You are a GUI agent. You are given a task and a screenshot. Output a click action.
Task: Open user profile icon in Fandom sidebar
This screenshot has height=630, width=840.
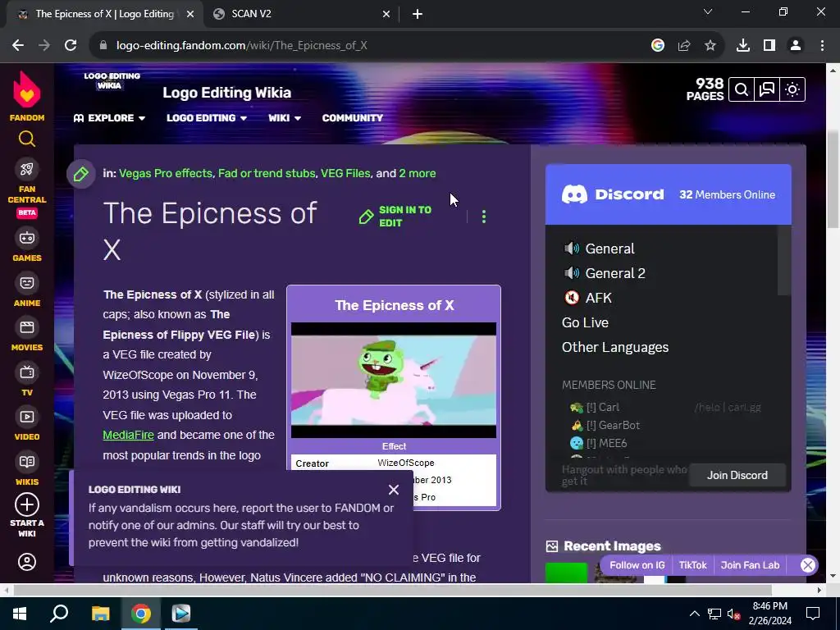tap(27, 561)
